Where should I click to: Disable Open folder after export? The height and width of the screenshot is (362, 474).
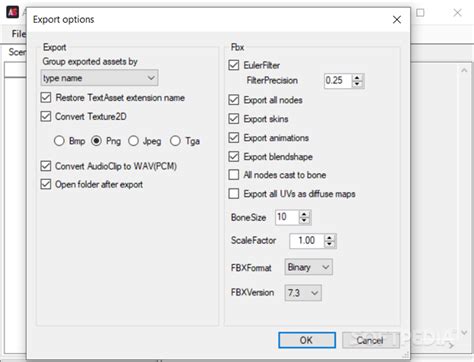tap(46, 184)
